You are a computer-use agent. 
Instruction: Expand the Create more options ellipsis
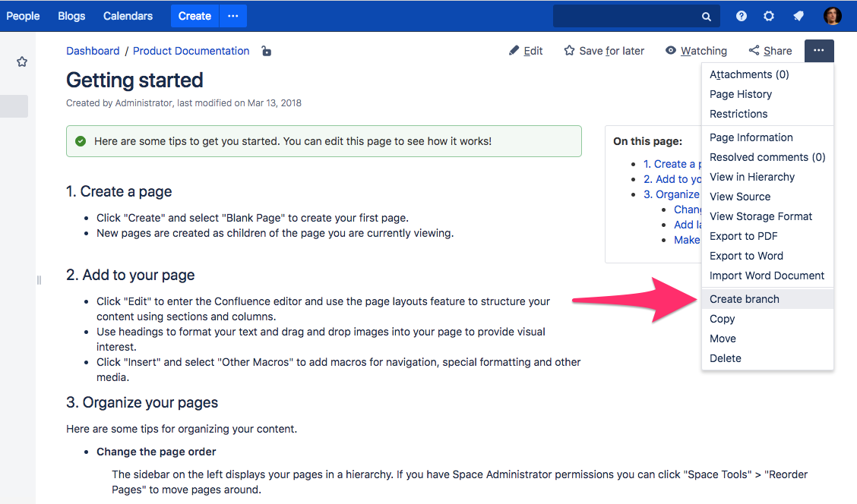point(232,16)
